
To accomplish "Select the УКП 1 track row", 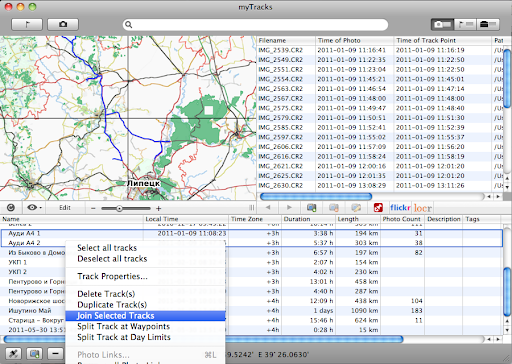I will click(x=251, y=262).
